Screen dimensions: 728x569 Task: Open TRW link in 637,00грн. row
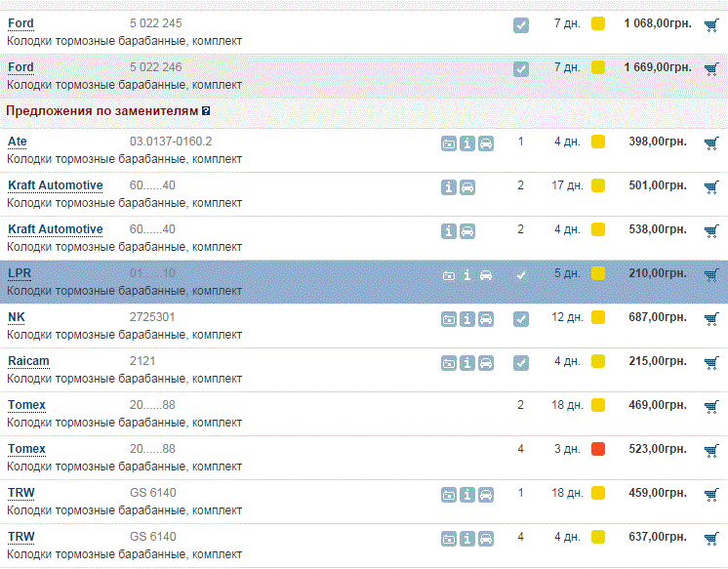pyautogui.click(x=21, y=537)
